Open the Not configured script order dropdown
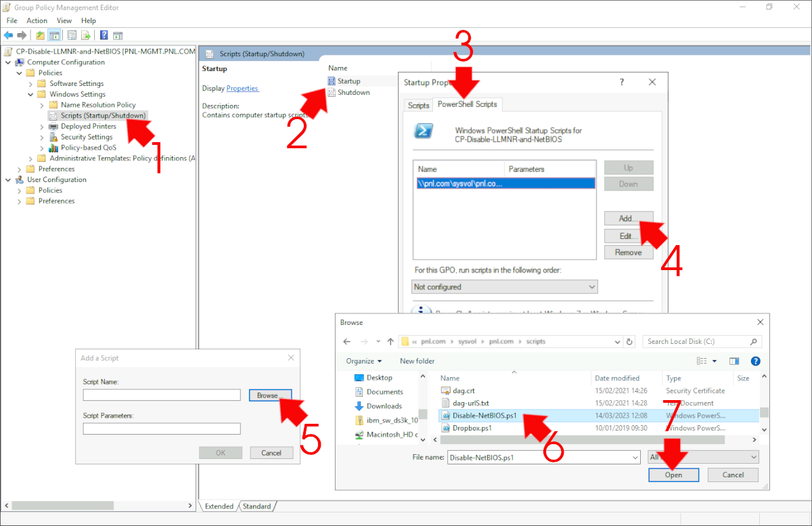This screenshot has width=812, height=526. [504, 286]
